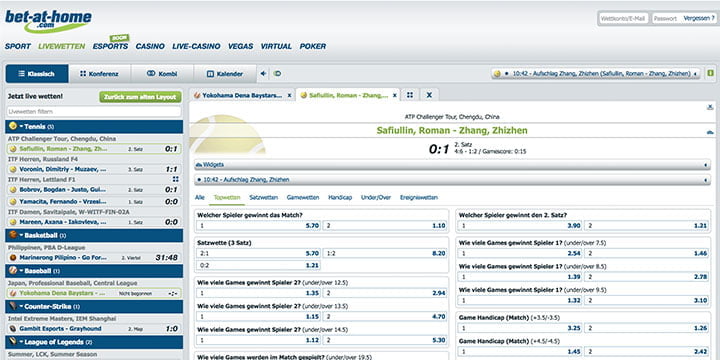720x360 pixels.
Task: Switch to Klassisch view
Action: pyautogui.click(x=37, y=73)
